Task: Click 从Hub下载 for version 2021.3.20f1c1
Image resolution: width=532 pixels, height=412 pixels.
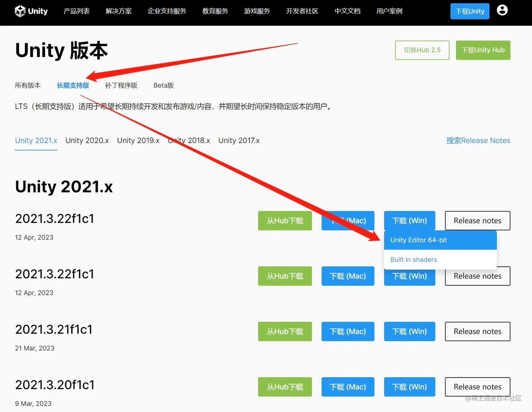Action: [x=285, y=387]
